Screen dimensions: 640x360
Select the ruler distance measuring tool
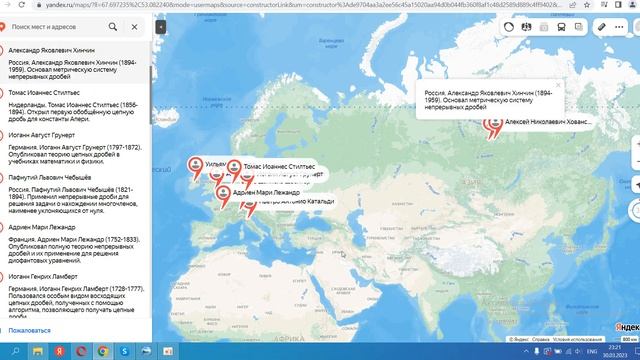click(x=602, y=27)
